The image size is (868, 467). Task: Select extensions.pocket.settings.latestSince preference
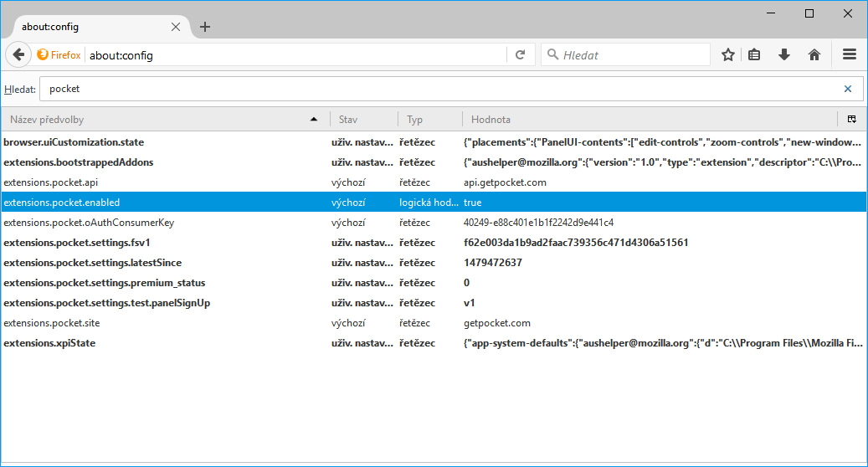point(434,262)
